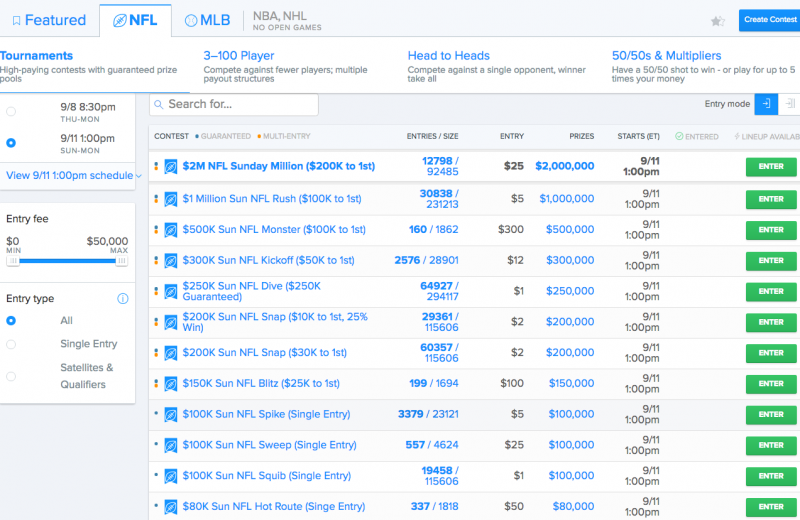This screenshot has width=800, height=520.
Task: Click the Create Contest button
Action: pos(768,20)
